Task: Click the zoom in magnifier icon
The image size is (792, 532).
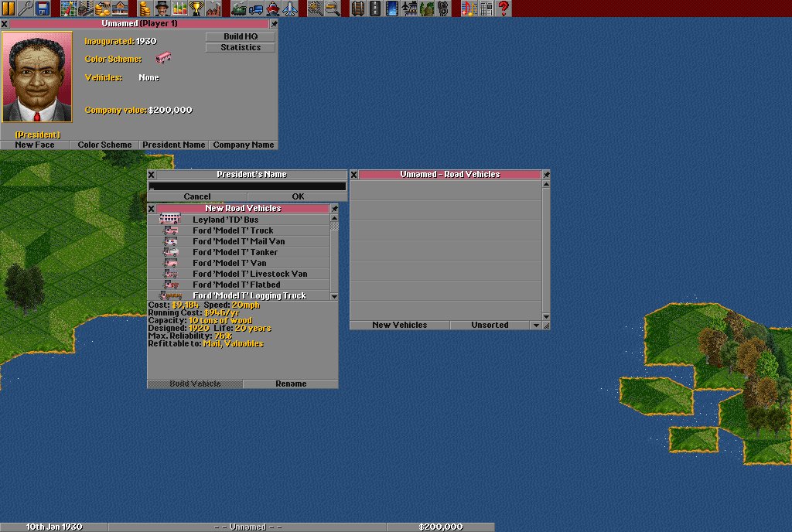Action: click(316, 8)
